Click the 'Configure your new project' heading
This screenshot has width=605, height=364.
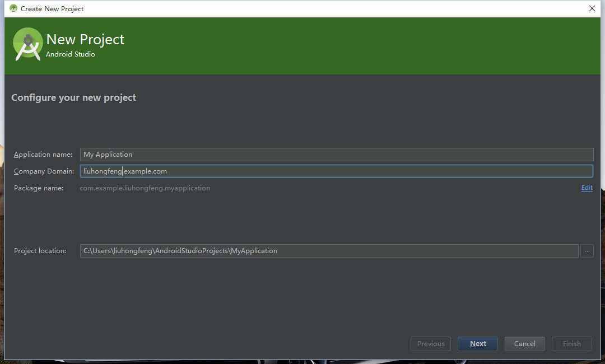[x=74, y=97]
